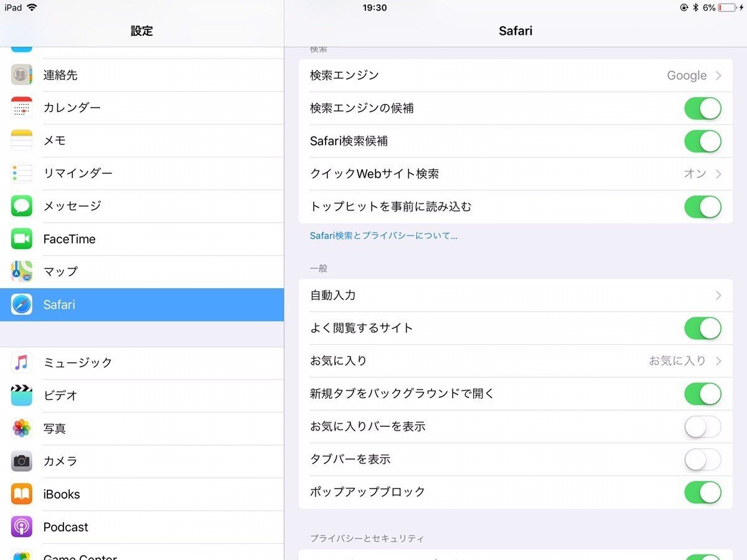Select マップ label in settings list

[x=60, y=271]
